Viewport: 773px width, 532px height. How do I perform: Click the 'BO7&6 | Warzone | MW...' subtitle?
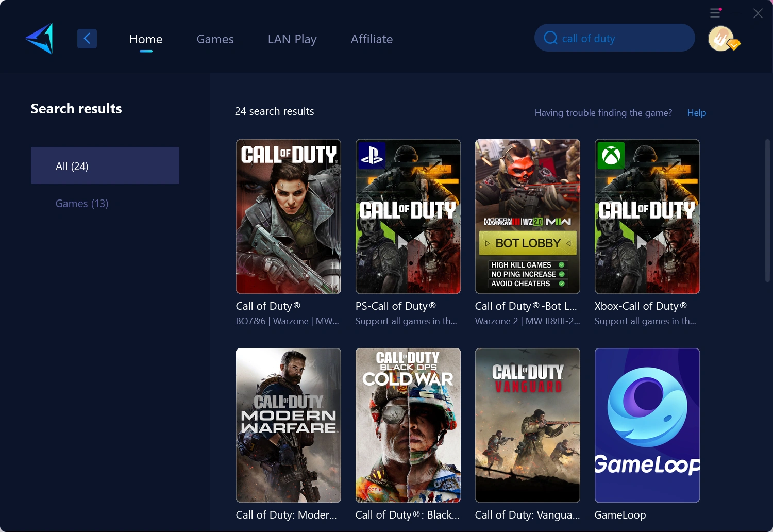tap(288, 321)
